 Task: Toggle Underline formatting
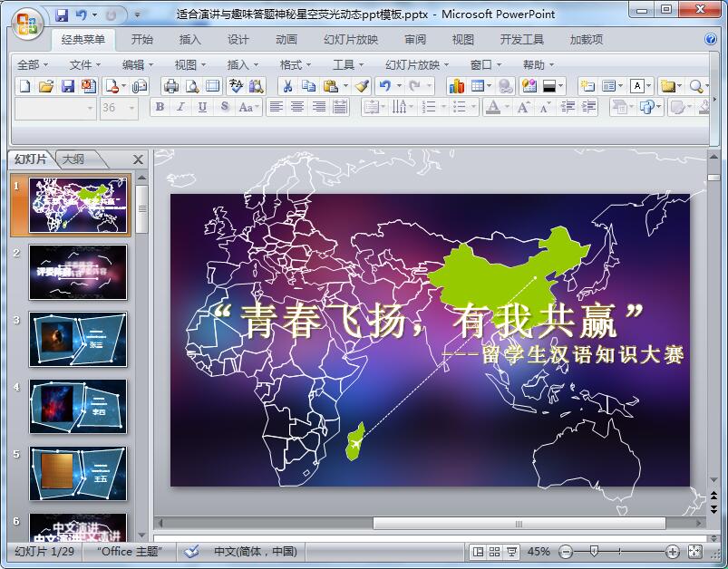(202, 107)
